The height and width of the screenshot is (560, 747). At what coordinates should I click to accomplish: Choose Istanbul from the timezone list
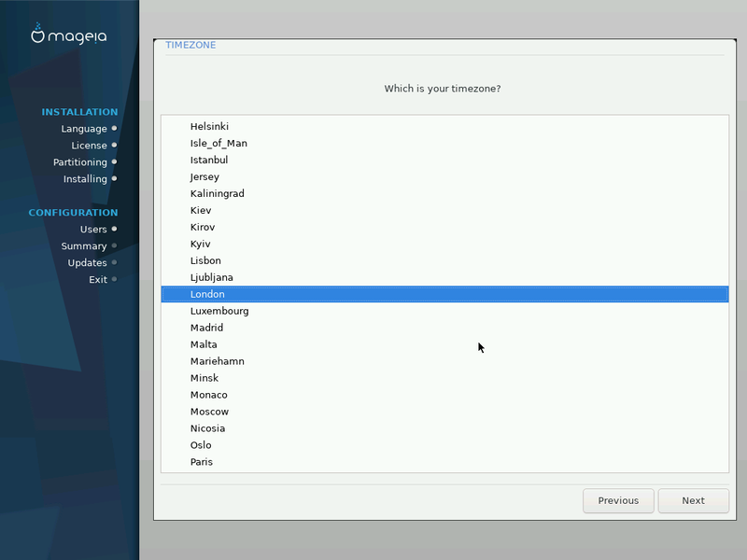(x=445, y=160)
